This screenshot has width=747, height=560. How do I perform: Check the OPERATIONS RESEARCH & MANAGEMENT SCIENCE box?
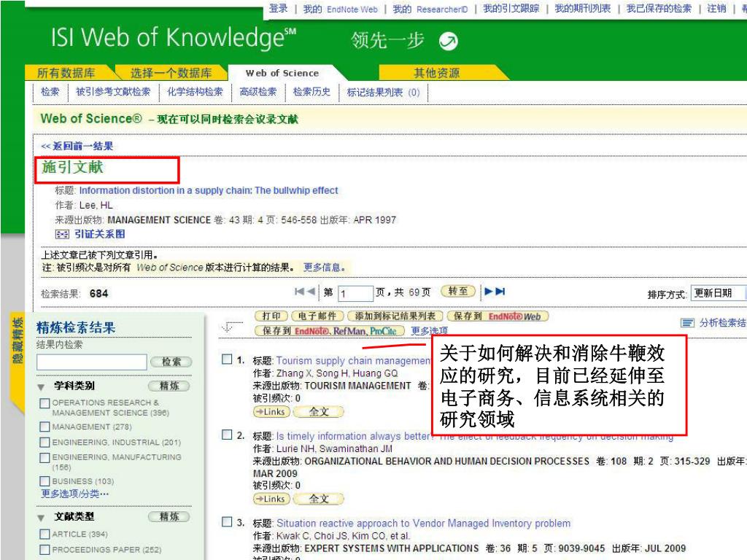pyautogui.click(x=44, y=403)
